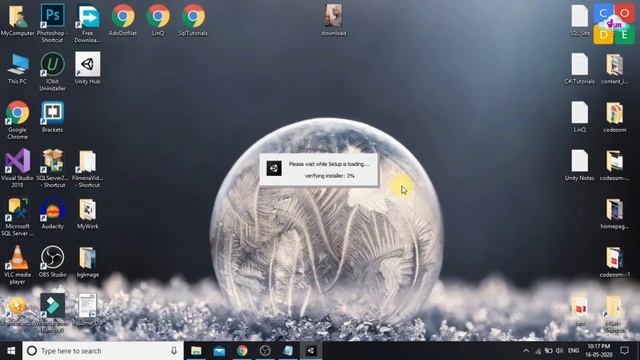640x360 pixels.
Task: Select the C# Tutorials file icon
Action: [580, 69]
